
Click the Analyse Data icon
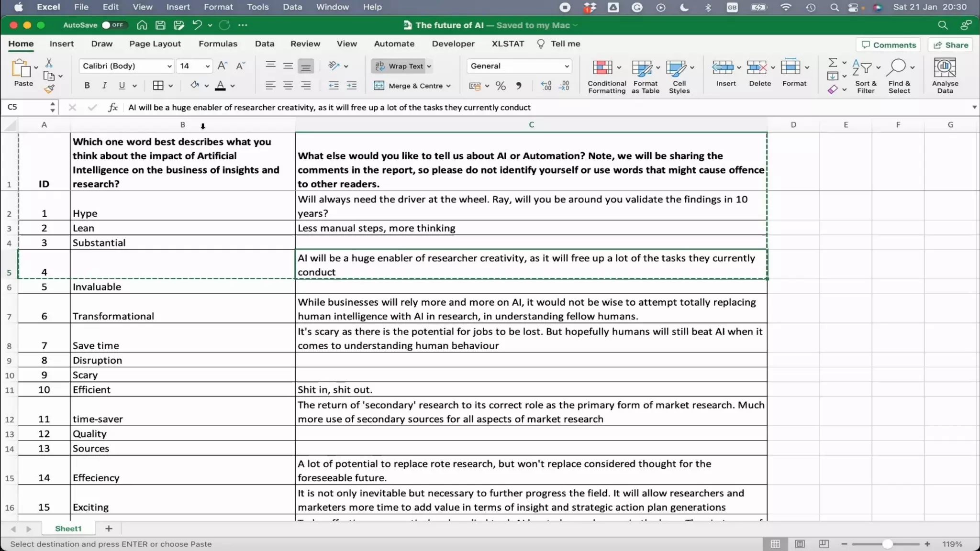(x=945, y=68)
